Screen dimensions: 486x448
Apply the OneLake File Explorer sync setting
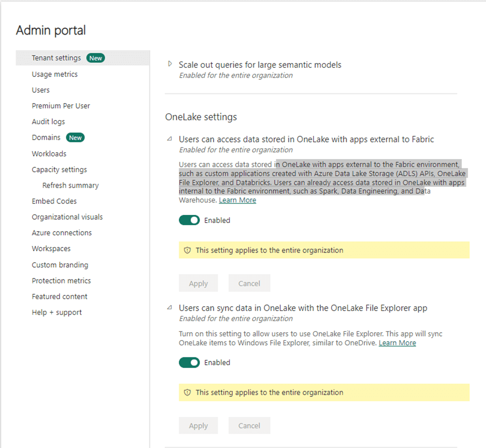point(198,426)
